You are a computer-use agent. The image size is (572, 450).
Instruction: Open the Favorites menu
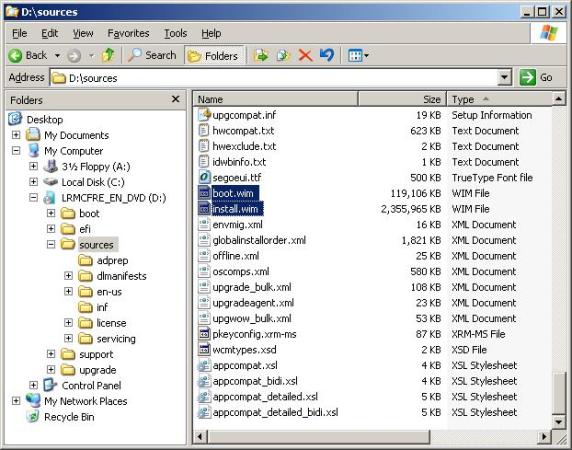point(128,34)
